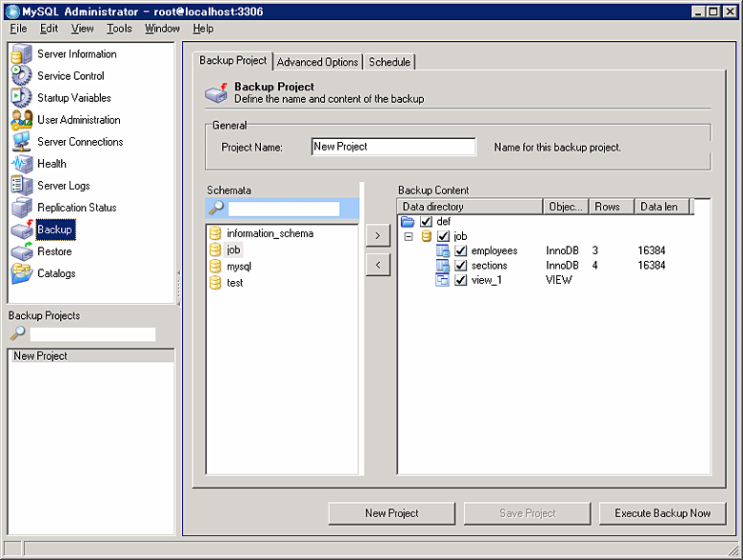This screenshot has height=560, width=743.
Task: Select the sections row label
Action: 489,266
